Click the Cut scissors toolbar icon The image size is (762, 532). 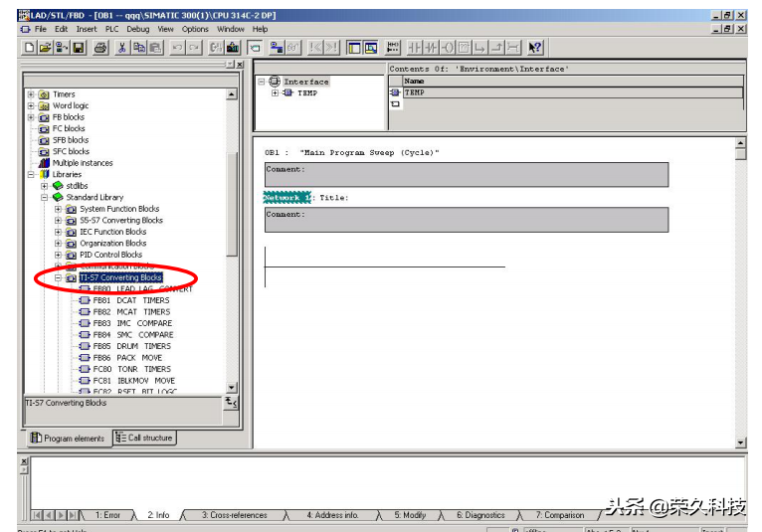point(122,48)
